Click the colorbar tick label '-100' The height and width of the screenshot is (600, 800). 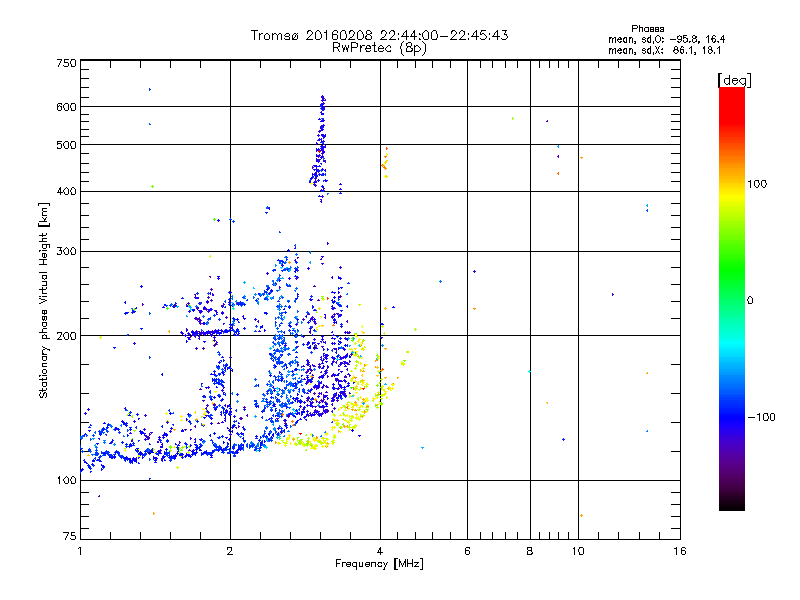click(x=761, y=417)
